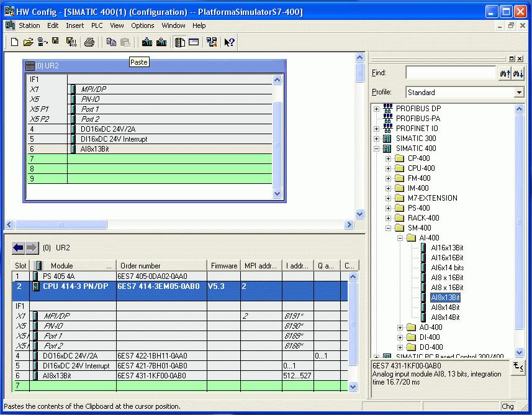Click the find downward binoculars icon
Screen dimensions: 532x415
pos(518,73)
